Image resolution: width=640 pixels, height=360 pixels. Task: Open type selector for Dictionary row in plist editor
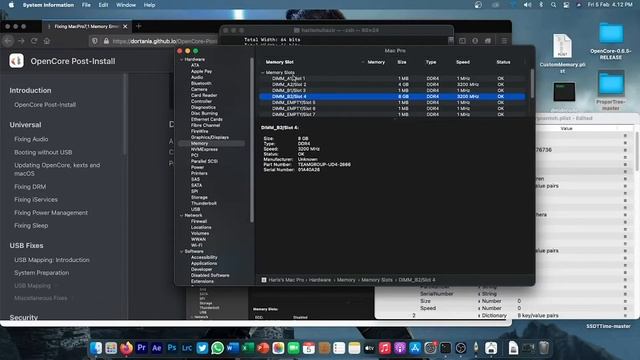tap(479, 316)
